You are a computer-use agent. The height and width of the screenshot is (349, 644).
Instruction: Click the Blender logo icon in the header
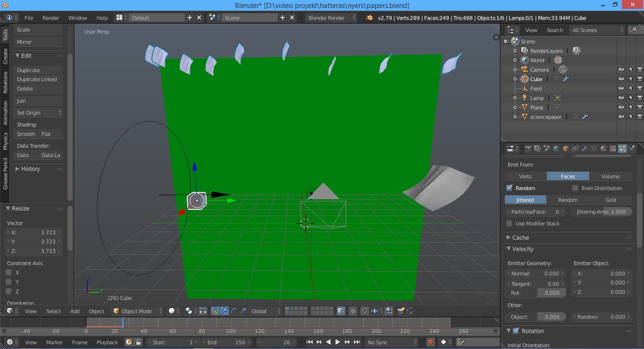tap(369, 17)
